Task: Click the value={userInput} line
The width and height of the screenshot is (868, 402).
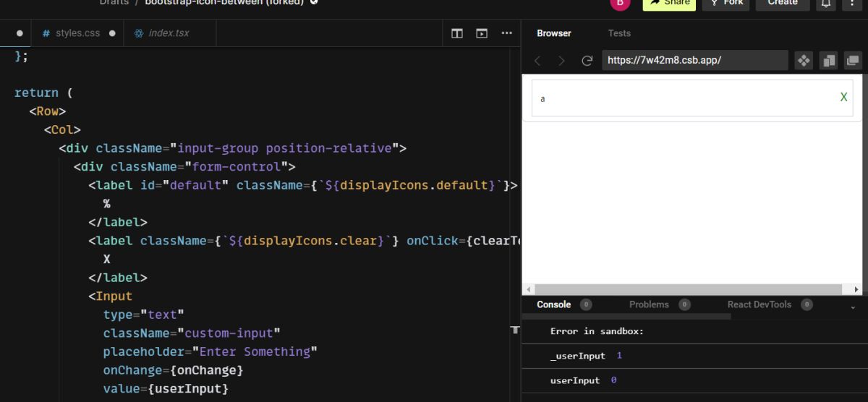Action: click(166, 389)
